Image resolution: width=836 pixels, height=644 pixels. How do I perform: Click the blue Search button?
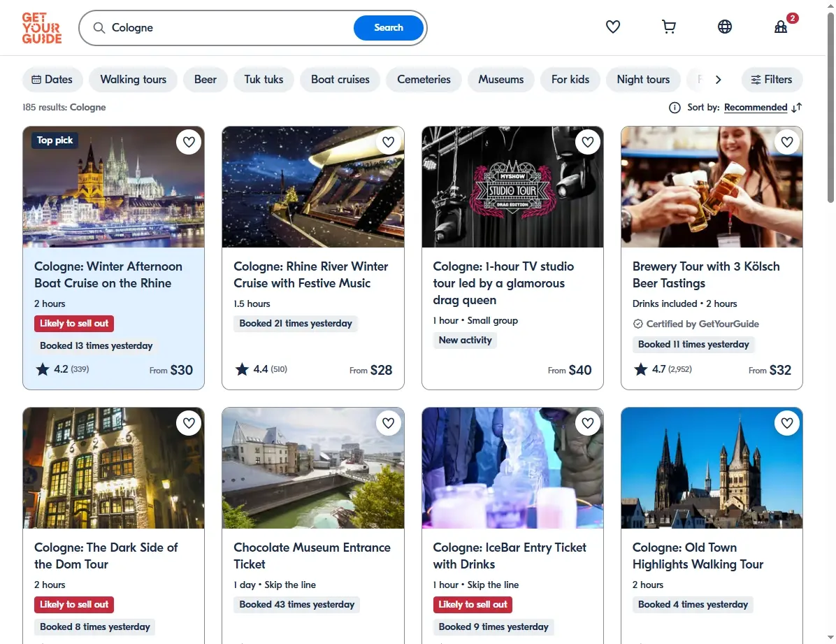tap(388, 28)
